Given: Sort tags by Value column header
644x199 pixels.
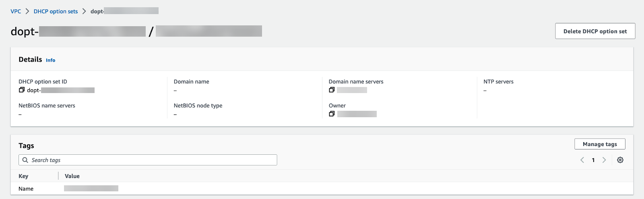Looking at the screenshot, I should (x=72, y=176).
